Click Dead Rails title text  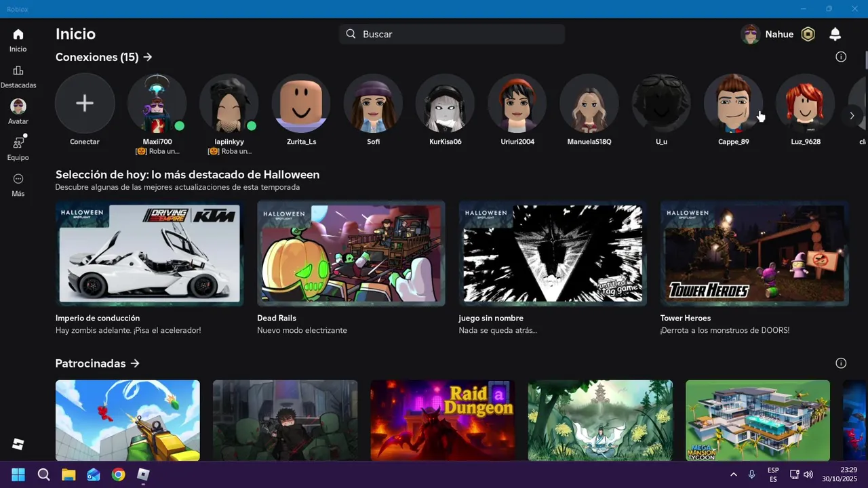[277, 318]
